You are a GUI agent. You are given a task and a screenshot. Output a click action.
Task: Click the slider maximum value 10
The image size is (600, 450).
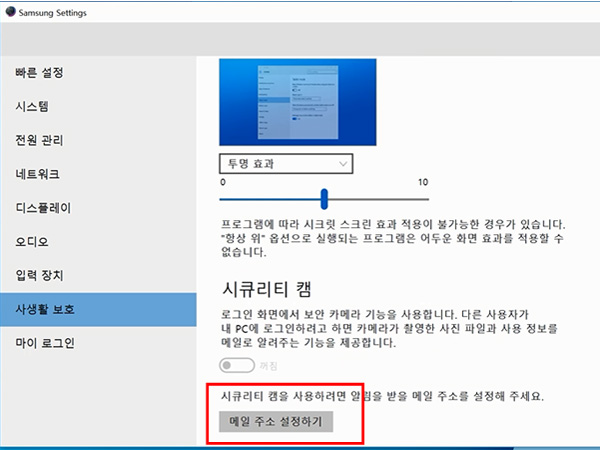423,182
